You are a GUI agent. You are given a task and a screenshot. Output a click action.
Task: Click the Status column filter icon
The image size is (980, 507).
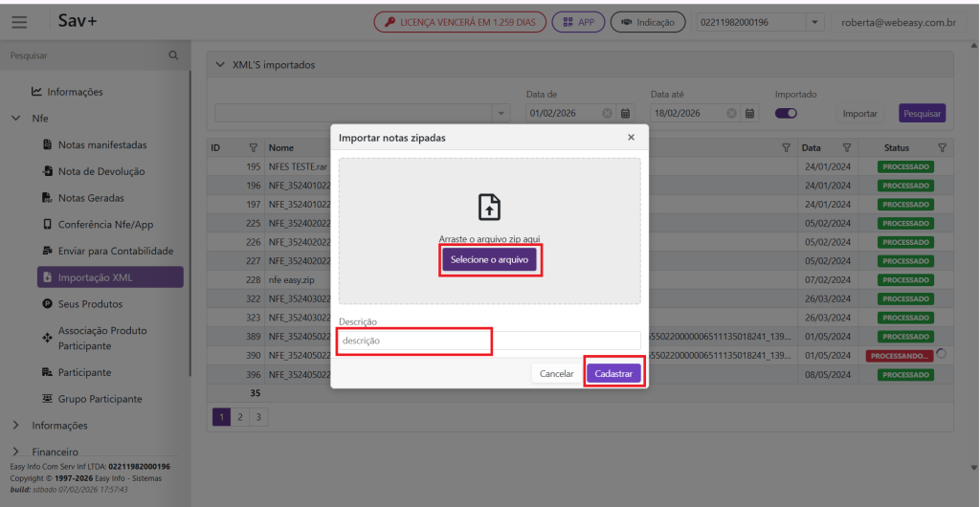(942, 148)
